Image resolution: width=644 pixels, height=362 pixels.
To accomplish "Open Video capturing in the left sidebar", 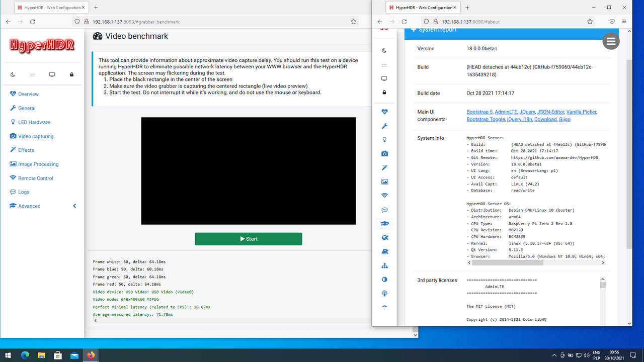I will (31, 136).
